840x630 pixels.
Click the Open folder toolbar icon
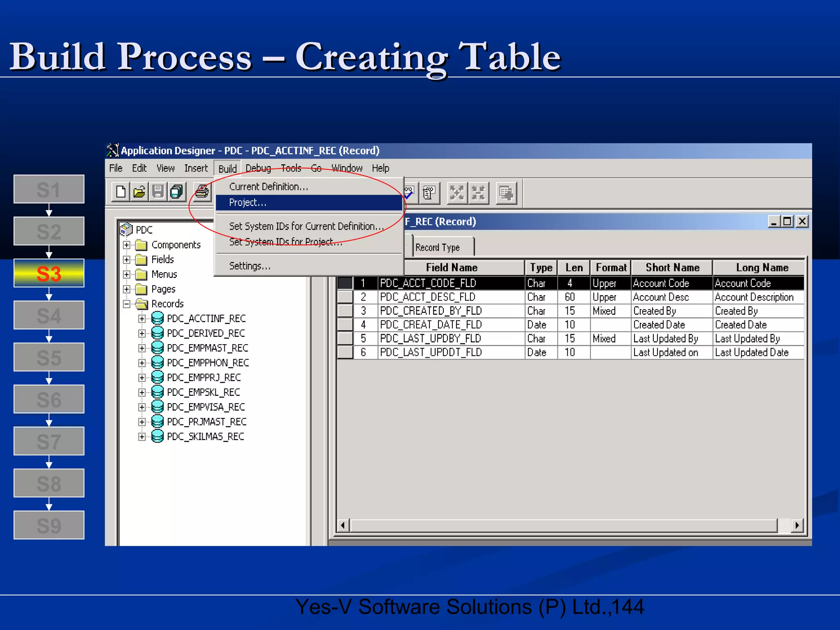[139, 192]
